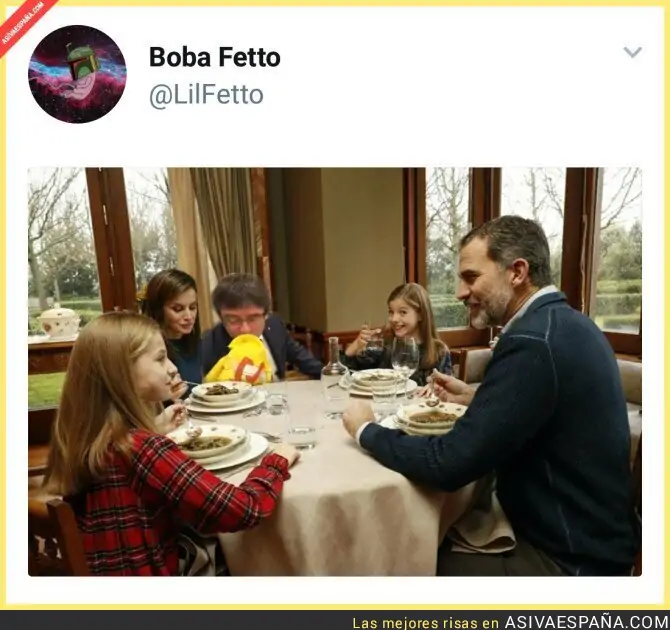The width and height of the screenshot is (670, 630).
Task: Open the Boba Fetto display name
Action: [215, 57]
